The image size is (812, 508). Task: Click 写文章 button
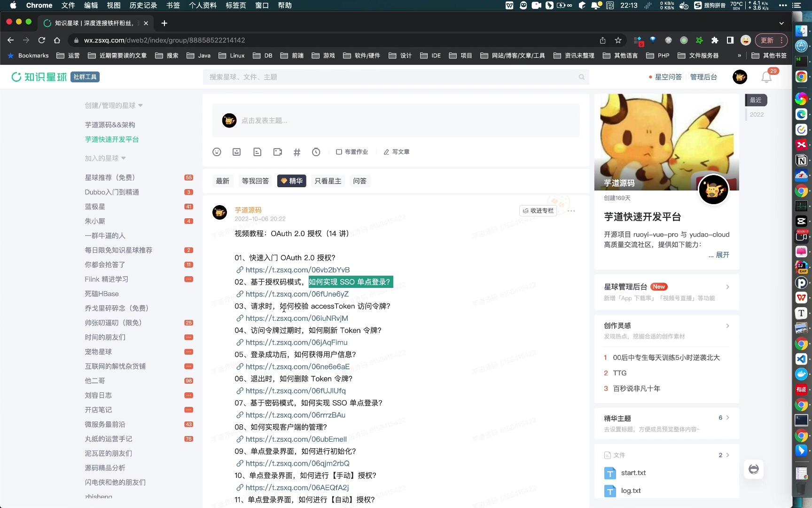pyautogui.click(x=397, y=152)
